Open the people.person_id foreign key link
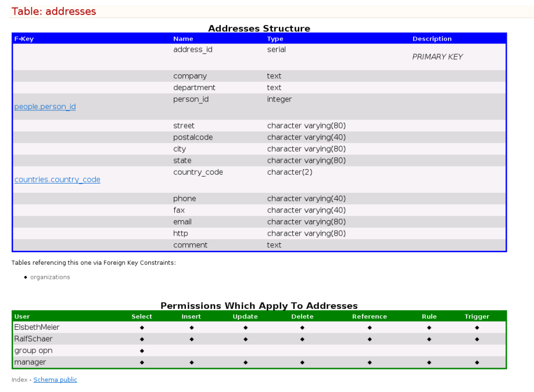 (x=45, y=106)
